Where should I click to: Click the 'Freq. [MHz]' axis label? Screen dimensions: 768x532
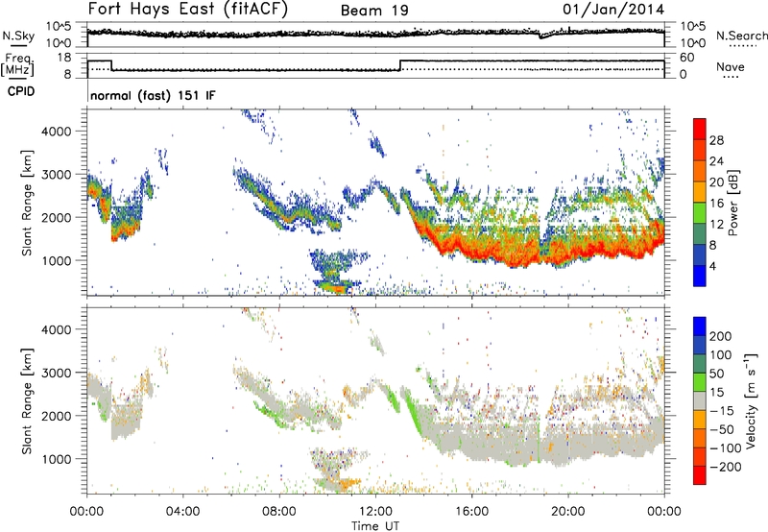point(18,64)
